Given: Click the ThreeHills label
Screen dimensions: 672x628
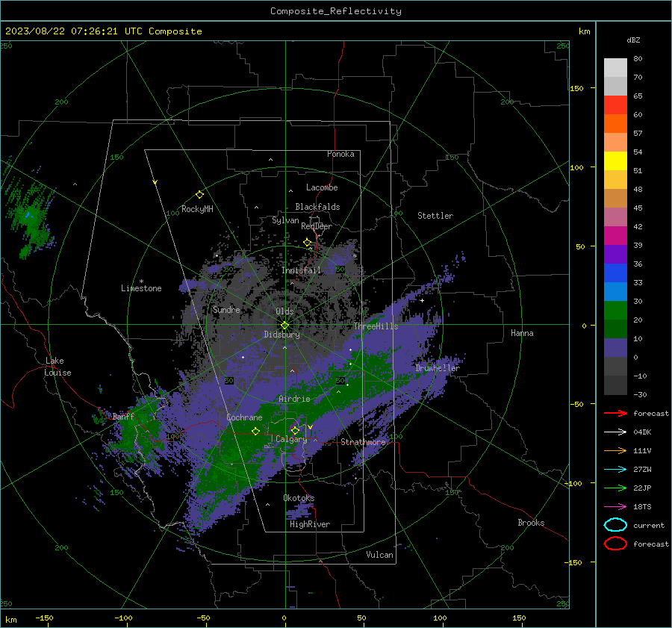Looking at the screenshot, I should pos(376,326).
